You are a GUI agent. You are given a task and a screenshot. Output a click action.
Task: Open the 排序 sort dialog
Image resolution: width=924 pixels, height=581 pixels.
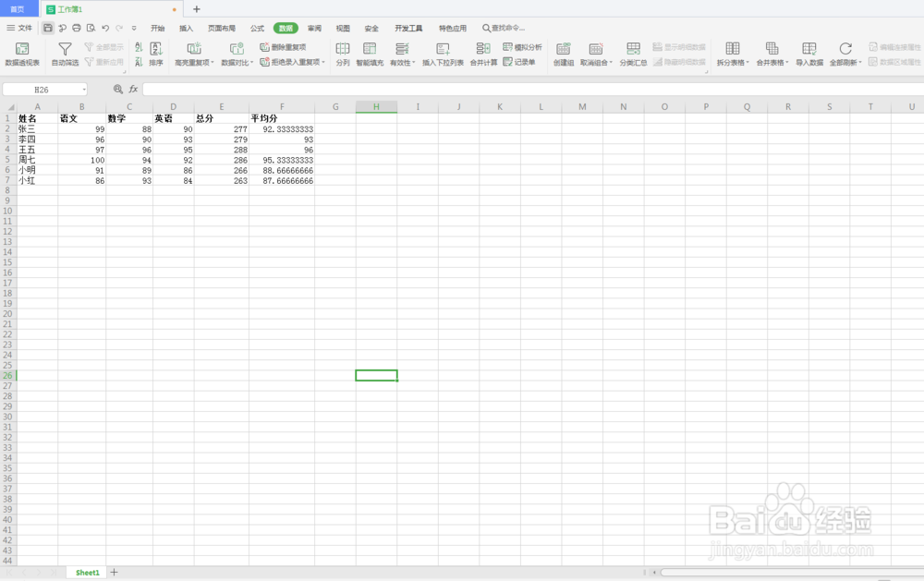click(x=156, y=54)
